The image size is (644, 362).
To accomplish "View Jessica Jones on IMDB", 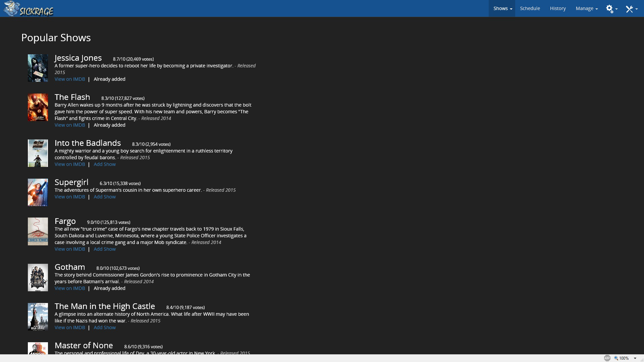I will [x=70, y=79].
